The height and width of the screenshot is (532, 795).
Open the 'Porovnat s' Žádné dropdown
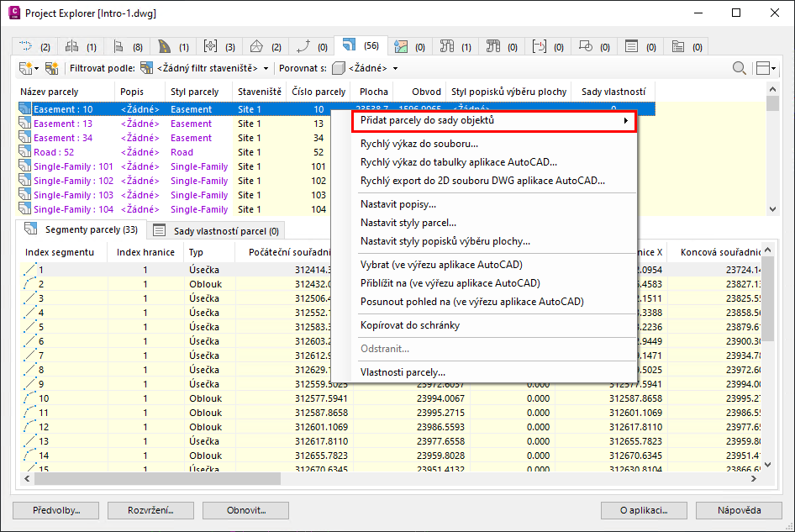(x=395, y=68)
